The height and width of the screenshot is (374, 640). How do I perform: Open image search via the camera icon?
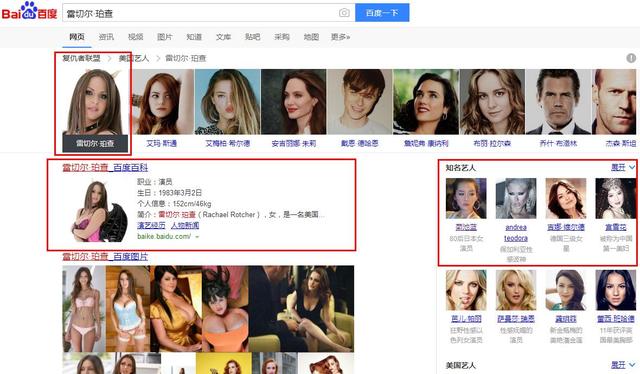point(344,13)
